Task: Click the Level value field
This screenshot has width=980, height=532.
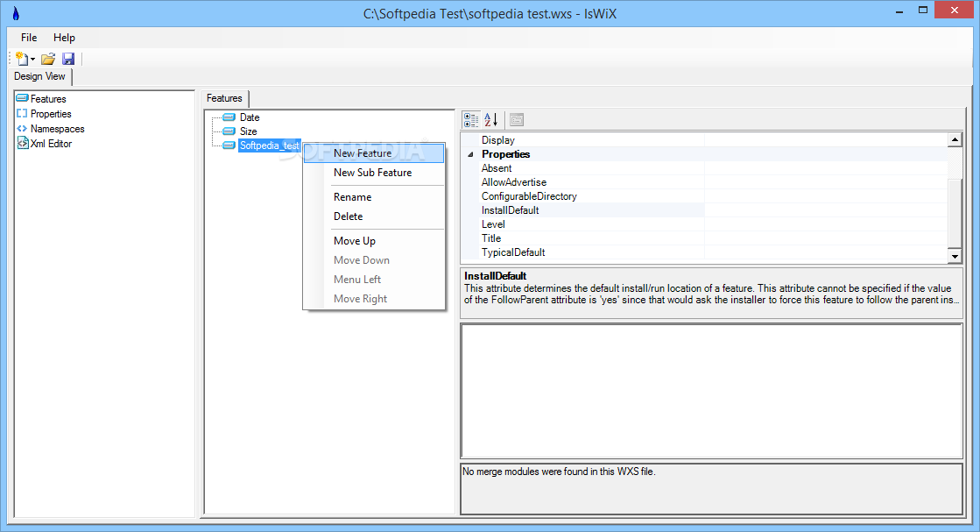Action: (x=826, y=224)
